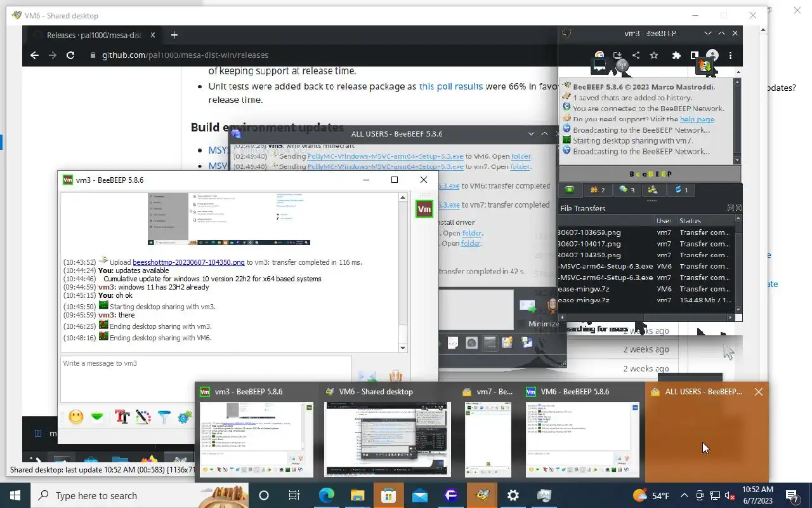Open Task View on the Windows taskbar
This screenshot has width=812, height=508.
(294, 495)
